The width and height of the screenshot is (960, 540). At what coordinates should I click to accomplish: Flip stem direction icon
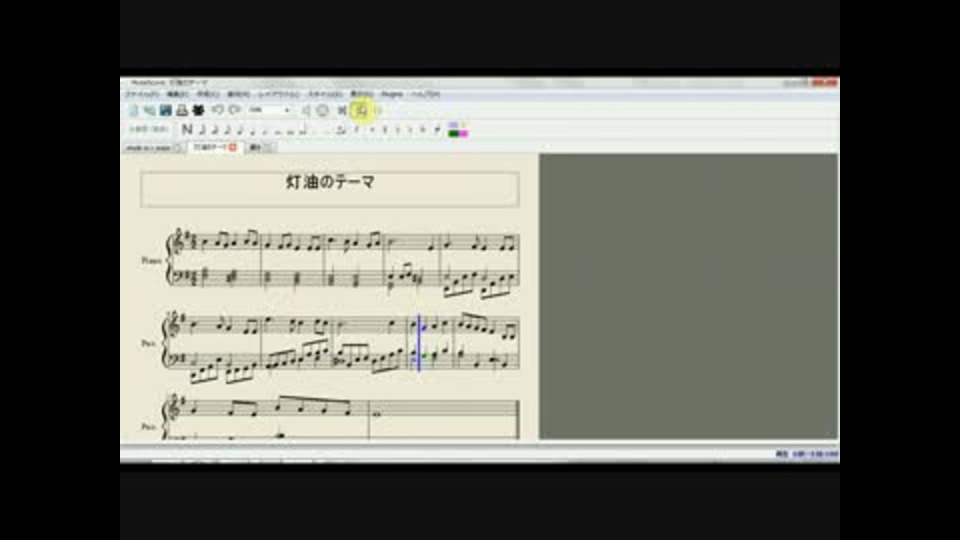437,129
